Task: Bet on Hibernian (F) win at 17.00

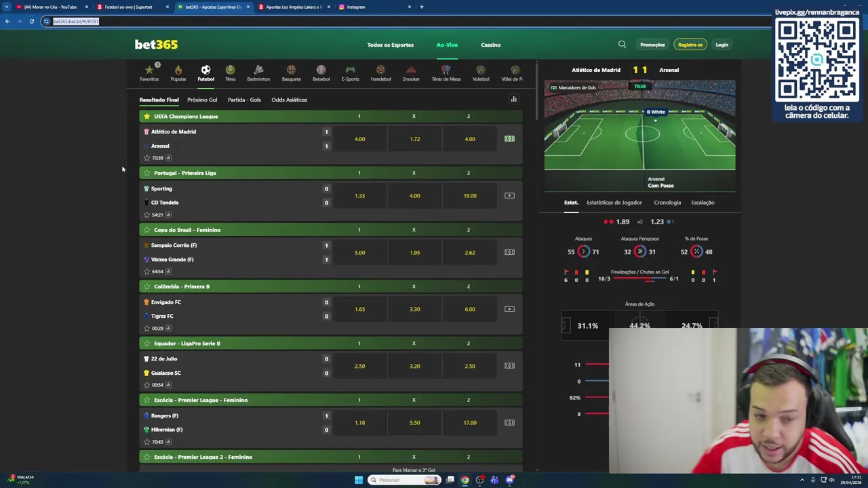Action: pyautogui.click(x=469, y=423)
